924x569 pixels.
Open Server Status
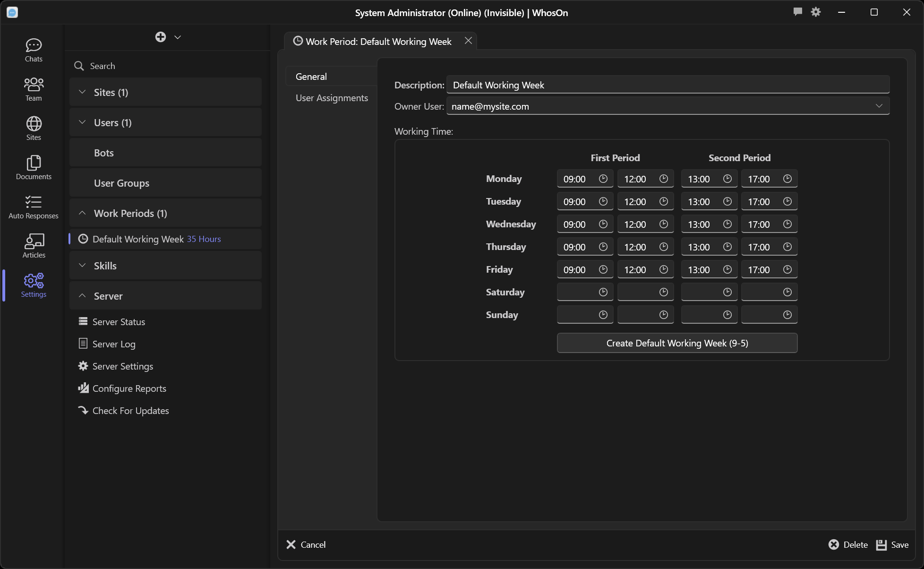(165, 322)
